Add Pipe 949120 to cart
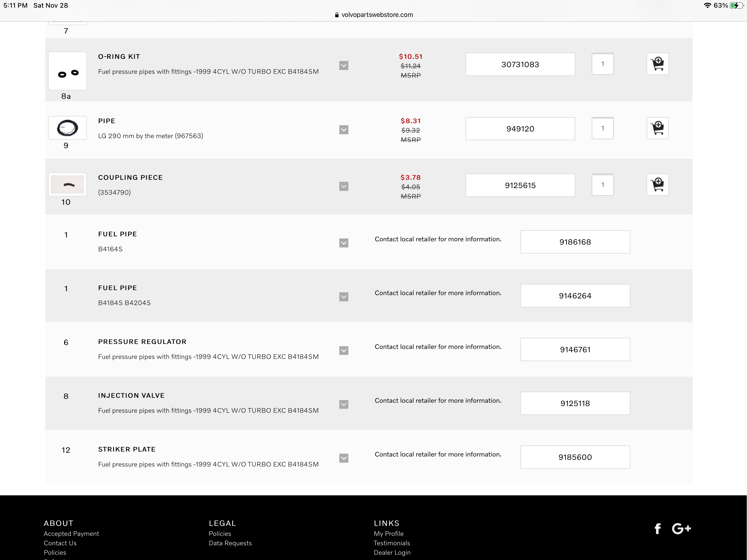Viewport: 747px width, 560px height. click(657, 128)
